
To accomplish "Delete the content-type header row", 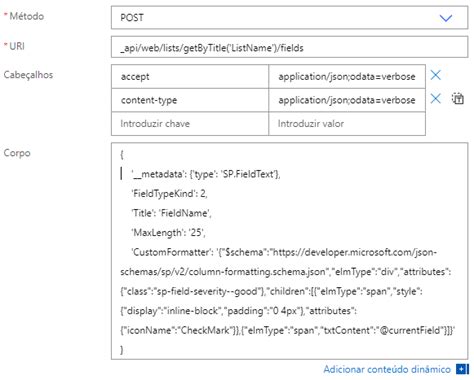I will (x=435, y=99).
